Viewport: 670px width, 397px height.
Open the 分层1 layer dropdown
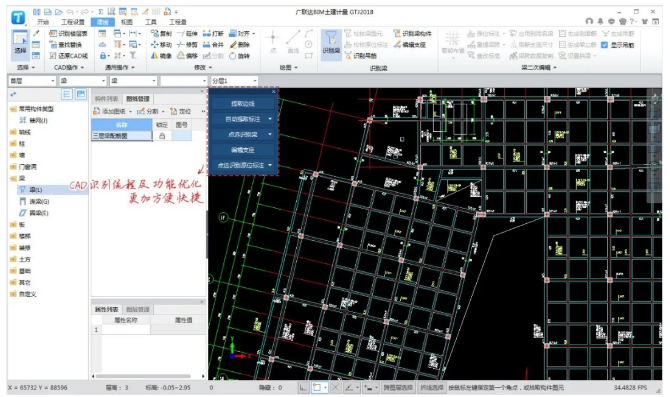[x=235, y=81]
